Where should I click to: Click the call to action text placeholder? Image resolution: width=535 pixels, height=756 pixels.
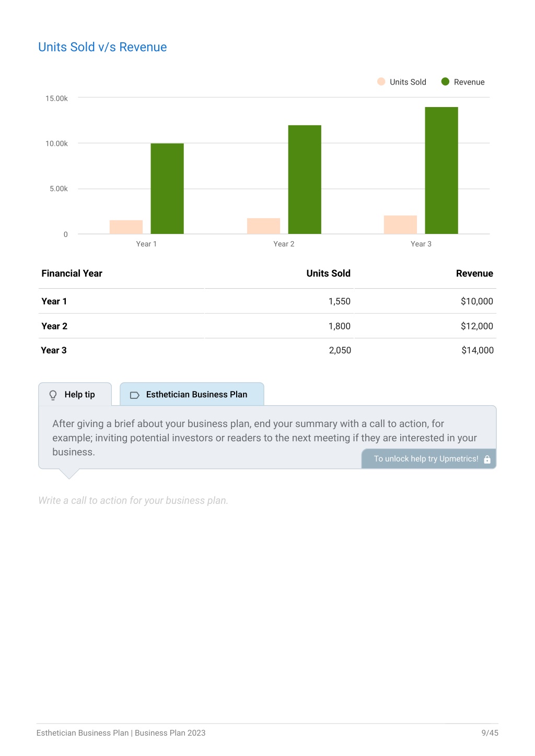pos(133,500)
